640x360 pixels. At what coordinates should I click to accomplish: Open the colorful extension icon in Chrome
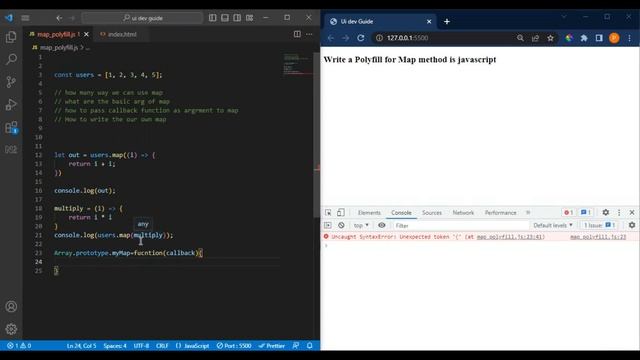[x=569, y=38]
